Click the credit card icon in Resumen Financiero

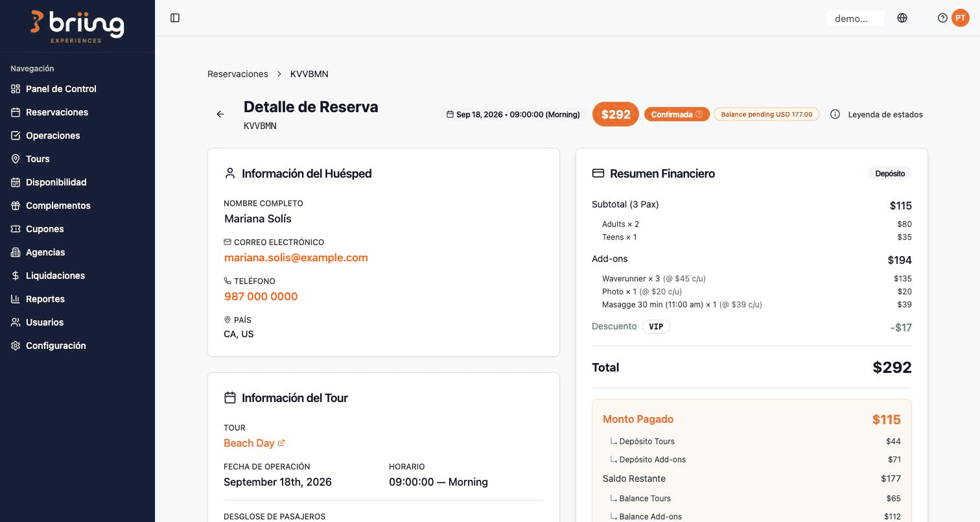point(598,174)
